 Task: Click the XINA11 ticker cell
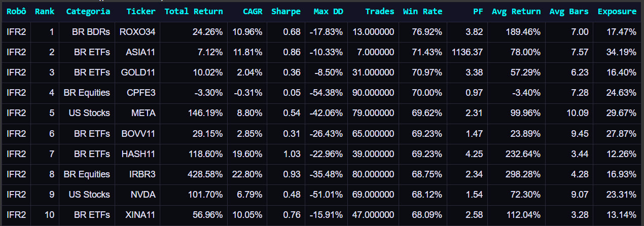[x=139, y=215]
